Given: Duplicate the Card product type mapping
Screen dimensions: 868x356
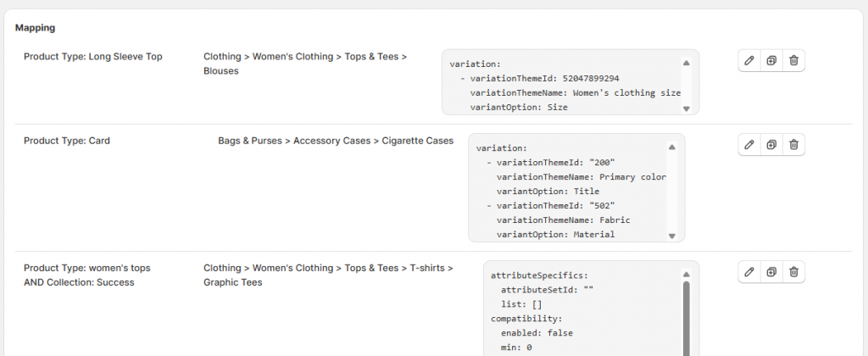Looking at the screenshot, I should point(771,144).
